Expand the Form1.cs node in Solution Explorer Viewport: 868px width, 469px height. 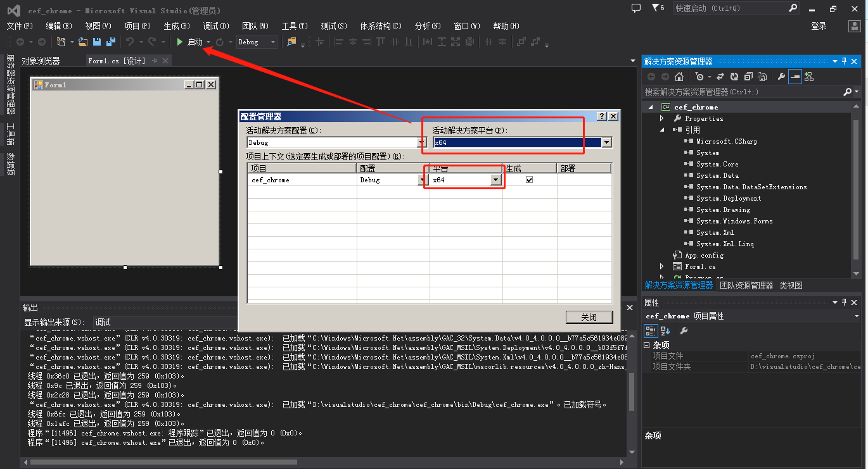pos(661,266)
